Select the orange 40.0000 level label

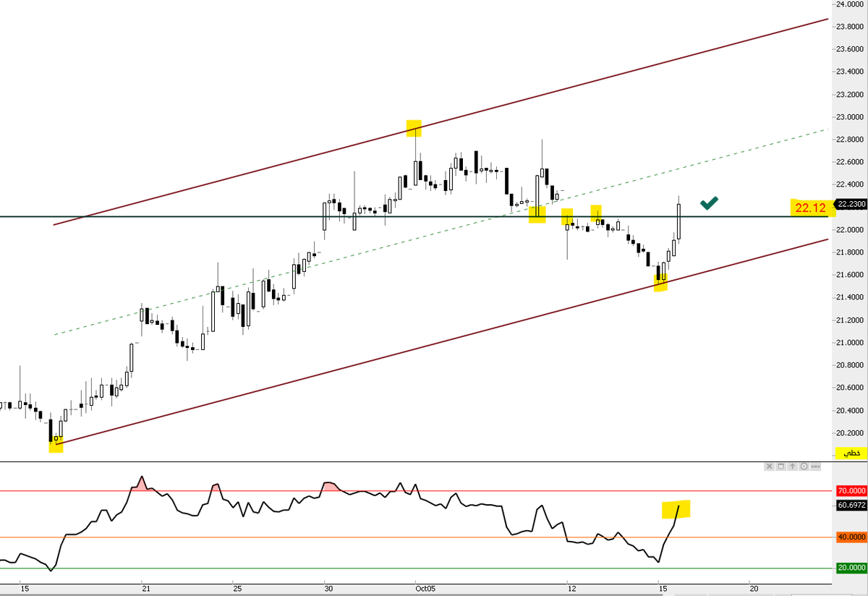coord(850,537)
